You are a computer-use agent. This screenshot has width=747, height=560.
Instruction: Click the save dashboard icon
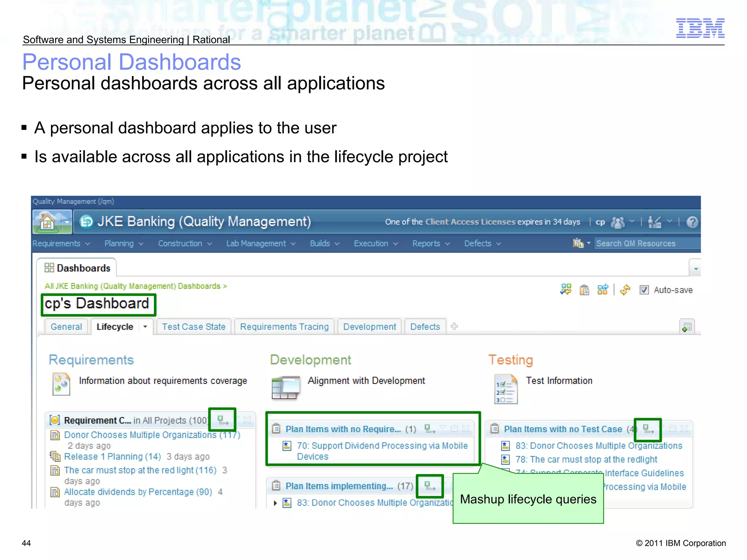pyautogui.click(x=566, y=290)
